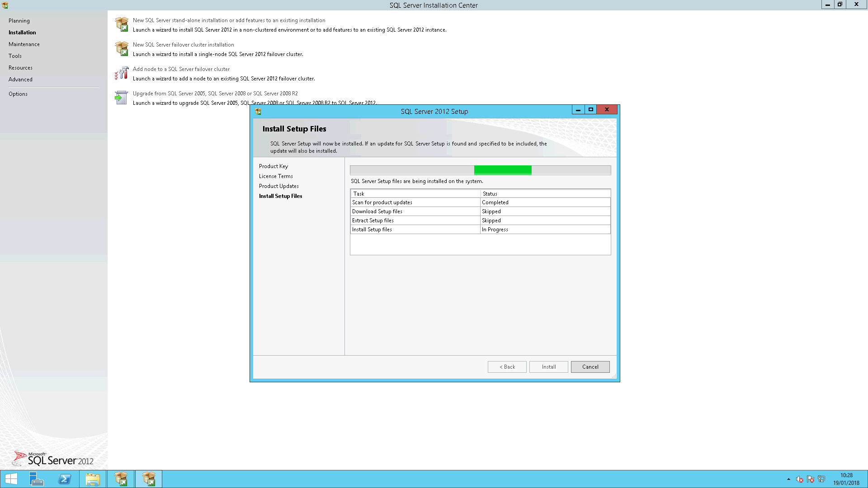Screen dimensions: 868x488
Task: Open New SQL Server failover cluster installation link
Action: tap(183, 45)
